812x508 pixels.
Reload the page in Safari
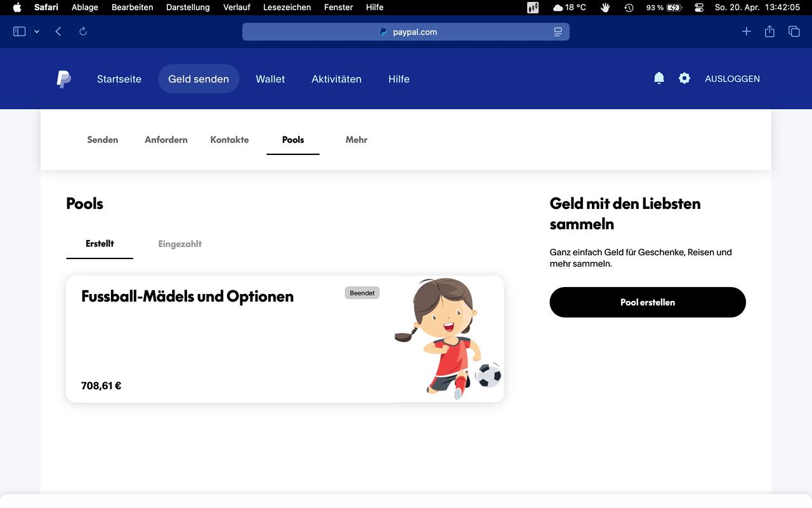pos(83,32)
